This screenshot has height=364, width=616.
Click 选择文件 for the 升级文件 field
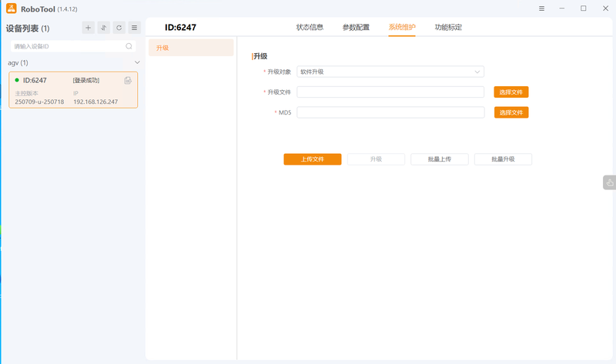(511, 92)
